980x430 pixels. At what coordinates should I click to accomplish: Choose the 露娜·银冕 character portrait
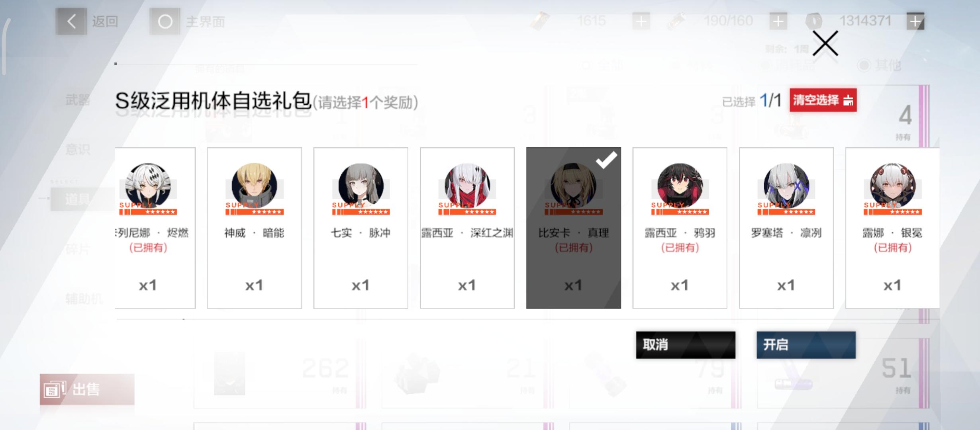tap(893, 186)
